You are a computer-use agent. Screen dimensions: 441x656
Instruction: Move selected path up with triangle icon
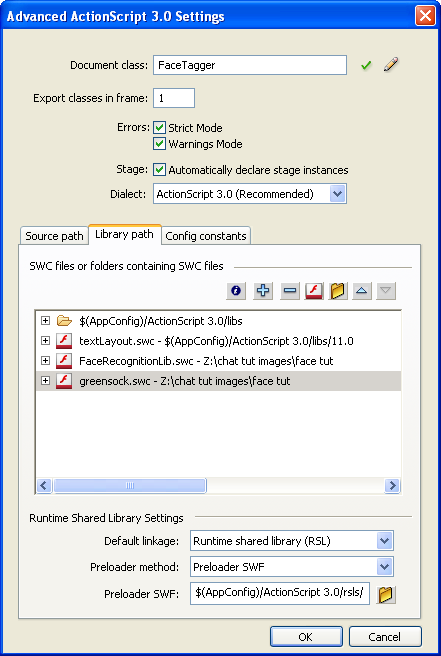pyautogui.click(x=362, y=290)
